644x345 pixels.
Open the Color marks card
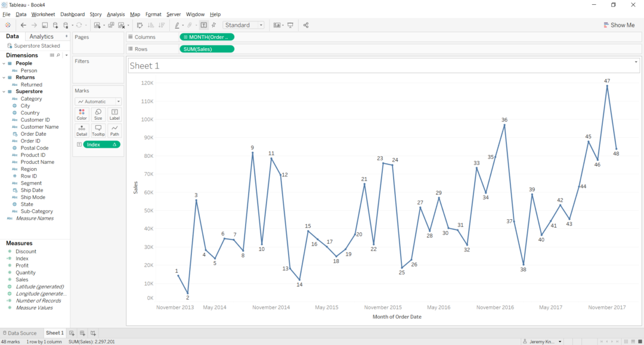(82, 113)
